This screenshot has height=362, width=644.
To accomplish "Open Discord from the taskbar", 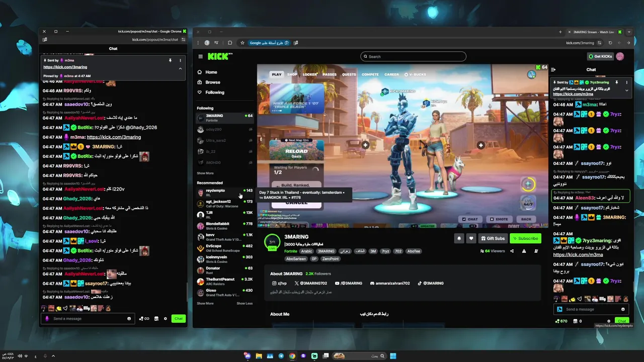I will point(248,356).
